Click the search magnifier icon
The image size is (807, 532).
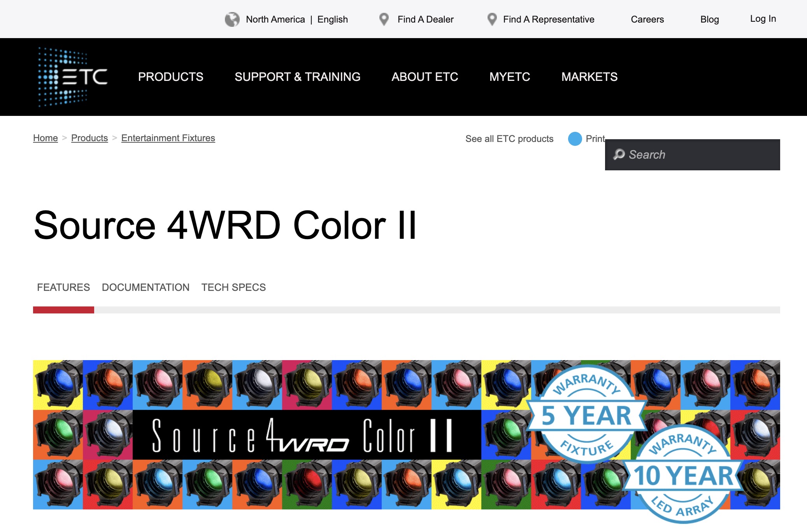(619, 154)
